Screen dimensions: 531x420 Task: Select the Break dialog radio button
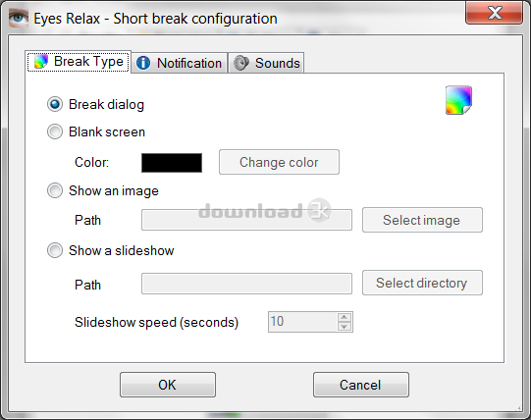[x=55, y=104]
